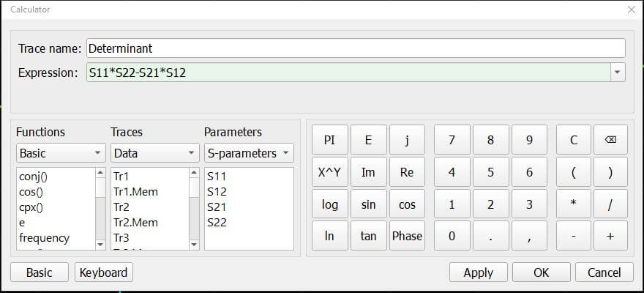Select frequency in Functions list
The height and width of the screenshot is (293, 644).
(x=44, y=237)
